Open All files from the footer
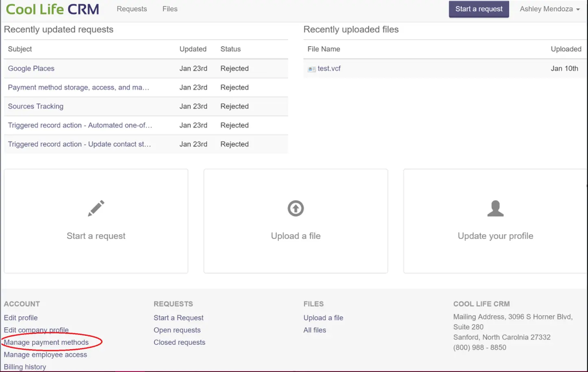The height and width of the screenshot is (372, 588). click(315, 330)
